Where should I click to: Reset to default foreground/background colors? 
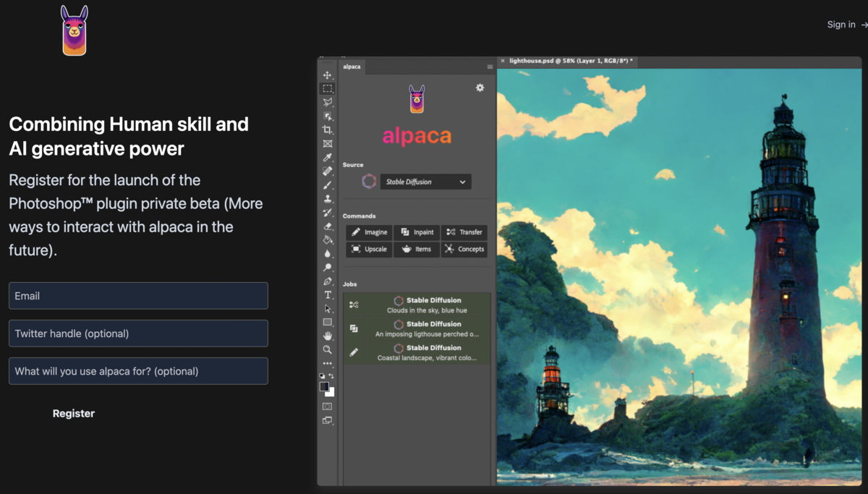323,376
